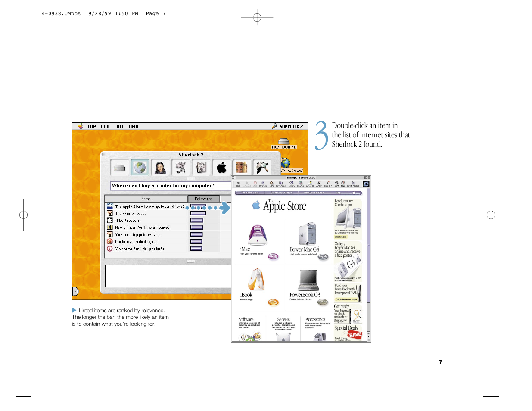Image resolution: width=532 pixels, height=411 pixels.
Task: Select 'The Printer Depot' result
Action: pos(131,213)
